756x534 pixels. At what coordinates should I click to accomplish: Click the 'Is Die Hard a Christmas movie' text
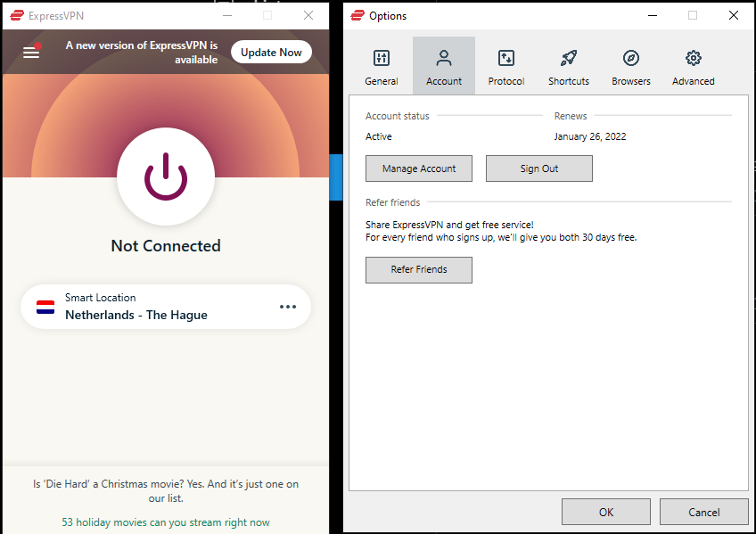pyautogui.click(x=166, y=490)
